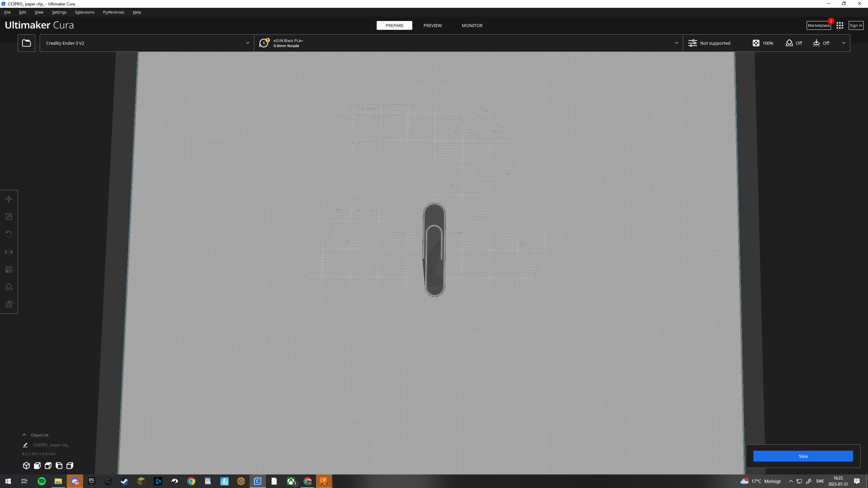Open the Preferences menu
Viewport: 868px width, 488px height.
(x=114, y=12)
